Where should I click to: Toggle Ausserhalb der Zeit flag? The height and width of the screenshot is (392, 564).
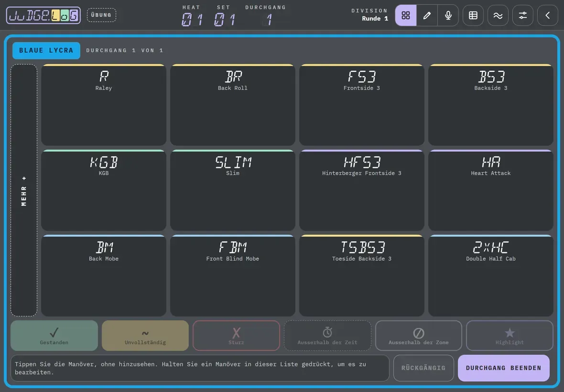tap(327, 336)
